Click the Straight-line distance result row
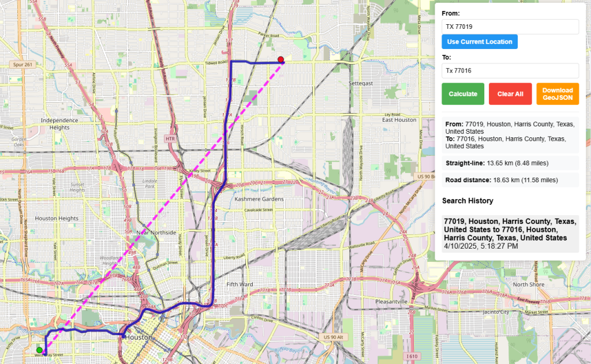The width and height of the screenshot is (591, 364). tap(510, 163)
